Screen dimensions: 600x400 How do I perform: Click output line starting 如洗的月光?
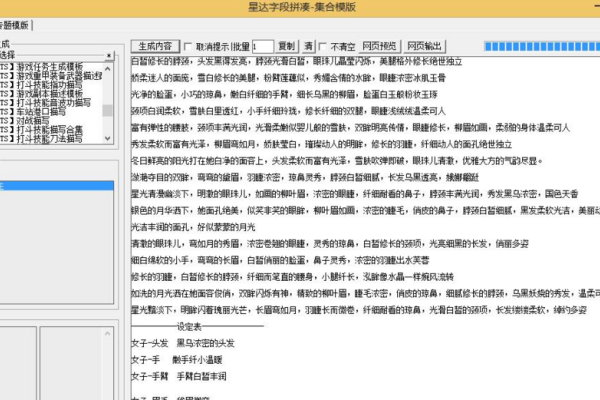coord(365,294)
